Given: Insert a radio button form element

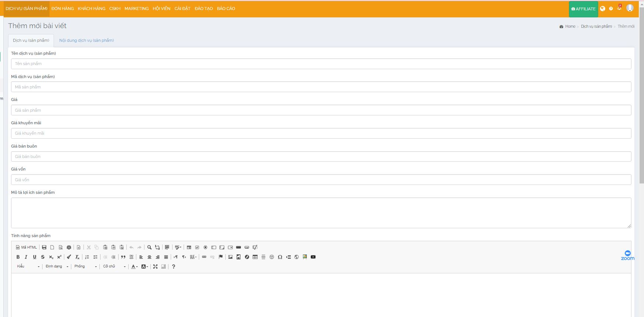Looking at the screenshot, I should coord(205,247).
